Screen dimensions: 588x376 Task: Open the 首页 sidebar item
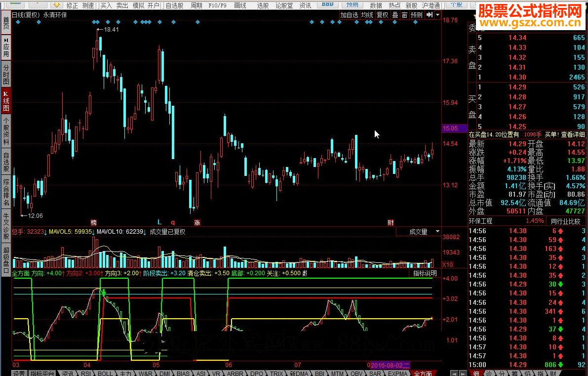6,22
